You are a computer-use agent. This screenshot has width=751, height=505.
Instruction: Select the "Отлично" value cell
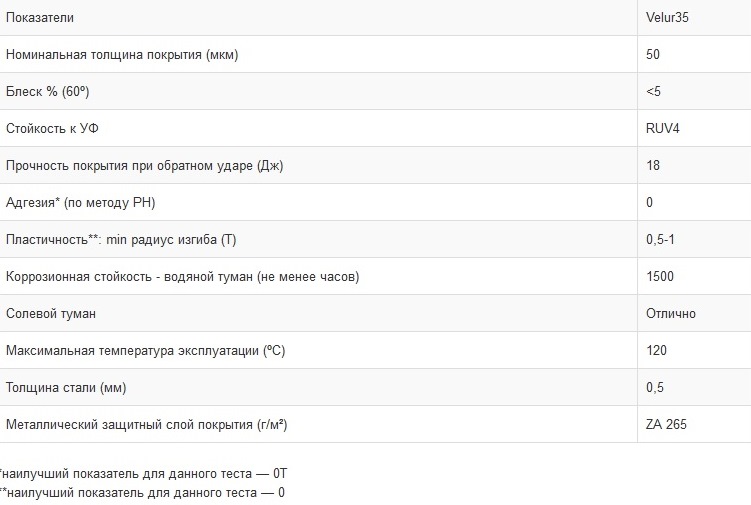click(x=671, y=313)
